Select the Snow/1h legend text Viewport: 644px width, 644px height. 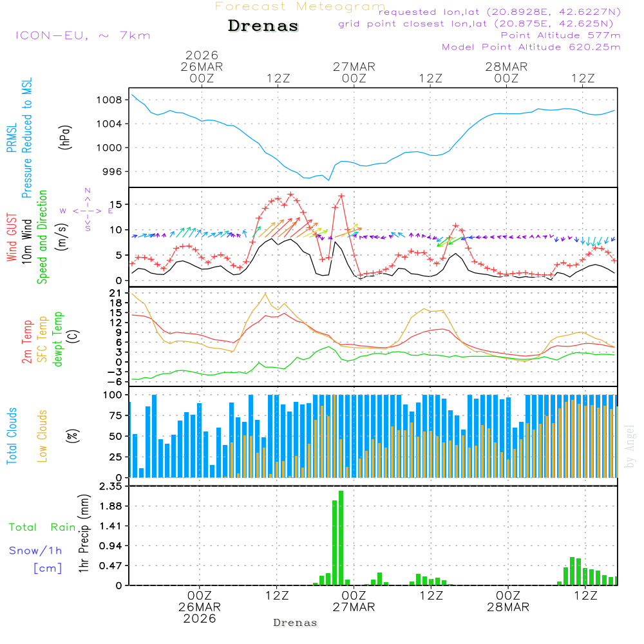[36, 551]
